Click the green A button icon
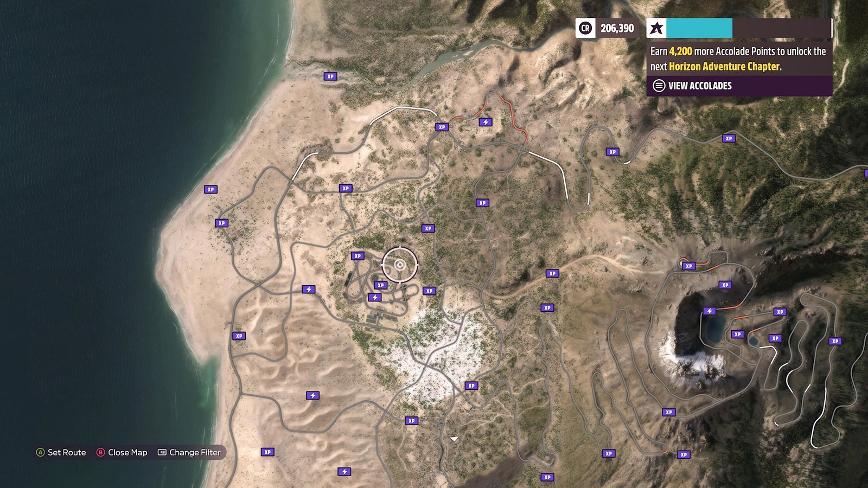This screenshot has width=868, height=488. coord(40,453)
